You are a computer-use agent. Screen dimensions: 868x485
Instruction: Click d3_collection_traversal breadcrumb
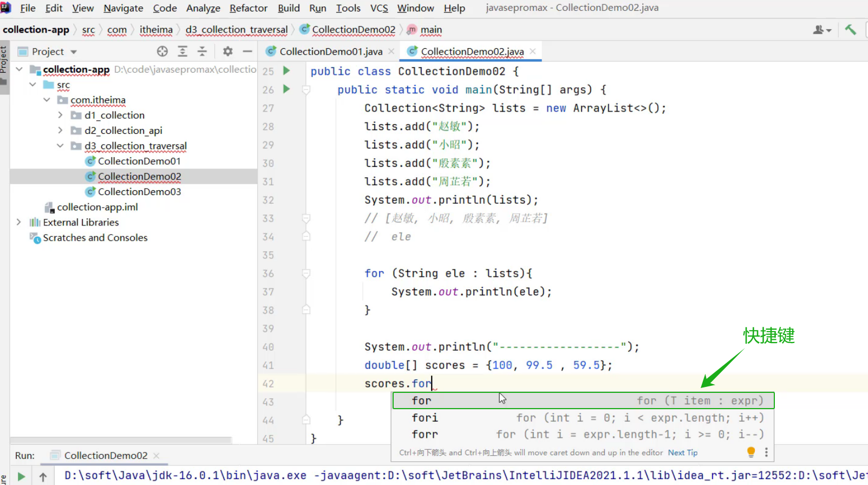[237, 30]
